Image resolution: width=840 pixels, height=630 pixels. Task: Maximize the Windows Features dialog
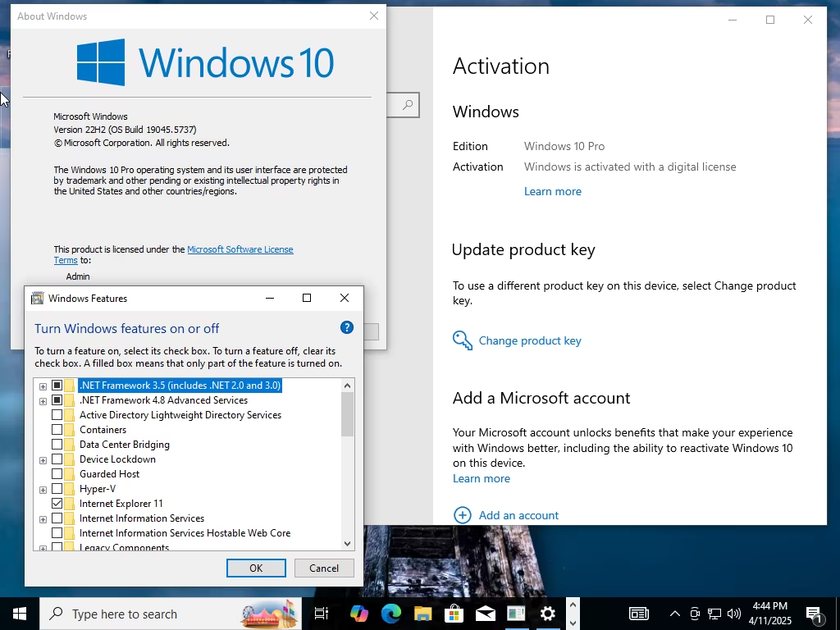307,298
